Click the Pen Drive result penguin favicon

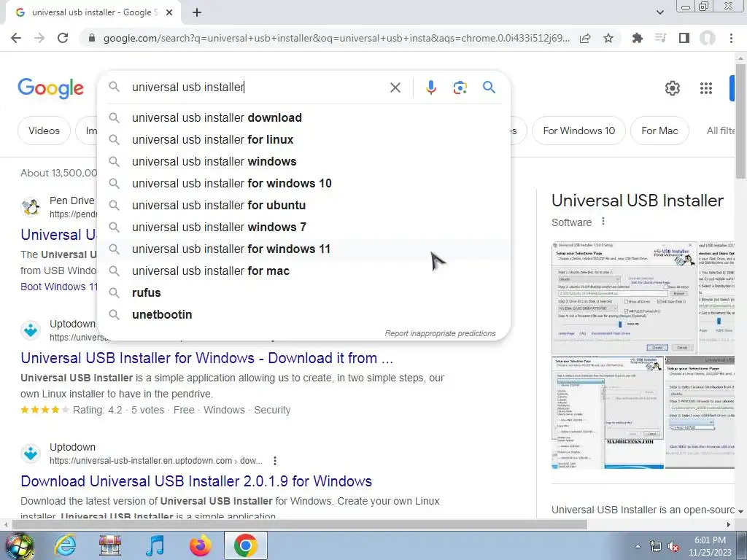coord(31,207)
